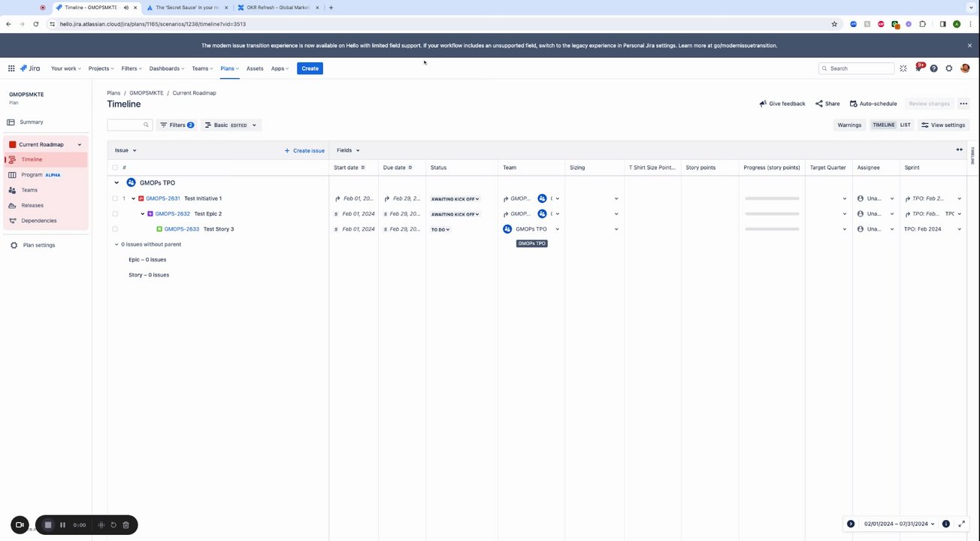
Task: Open the Fields dropdown
Action: coord(348,150)
